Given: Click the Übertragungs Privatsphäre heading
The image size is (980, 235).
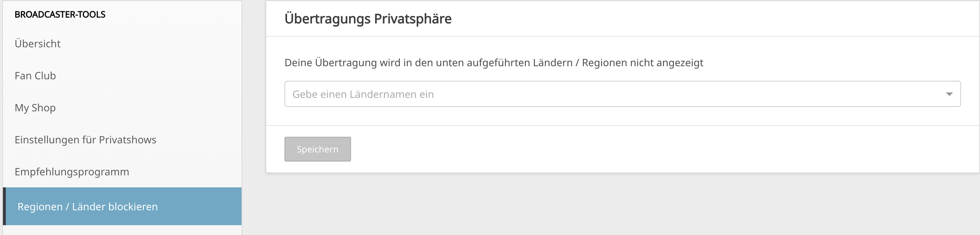Looking at the screenshot, I should tap(368, 19).
